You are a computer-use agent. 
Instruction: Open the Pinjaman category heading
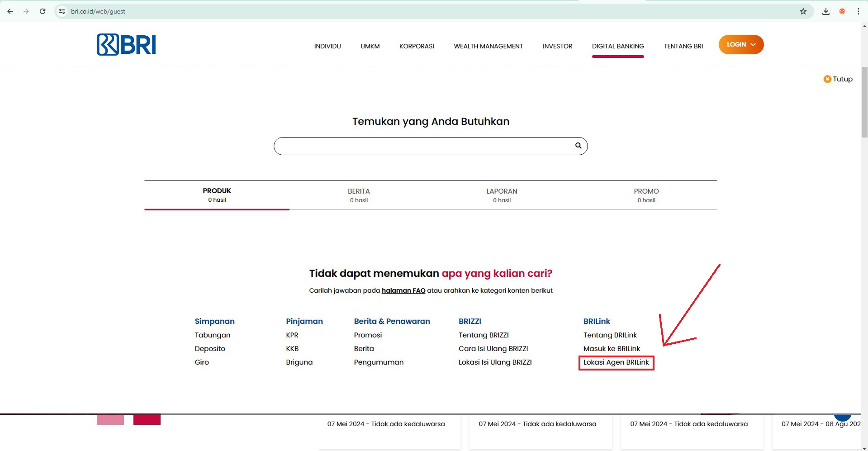coord(304,321)
